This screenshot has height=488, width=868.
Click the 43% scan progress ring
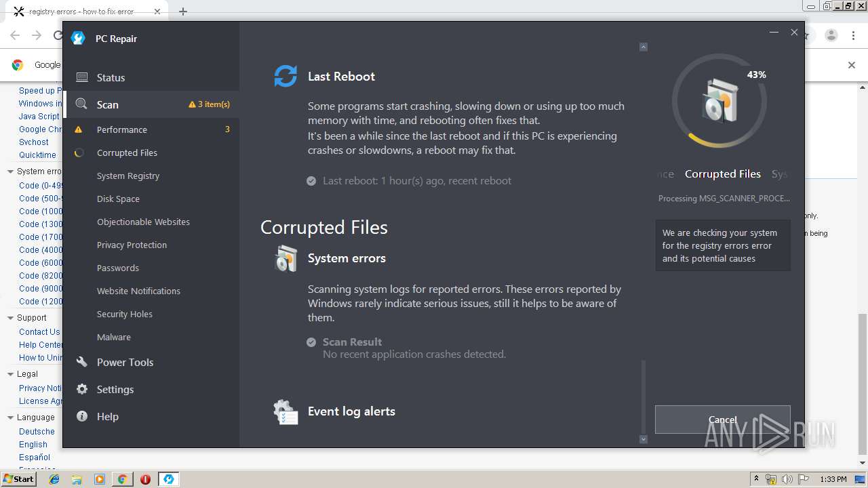coord(719,101)
